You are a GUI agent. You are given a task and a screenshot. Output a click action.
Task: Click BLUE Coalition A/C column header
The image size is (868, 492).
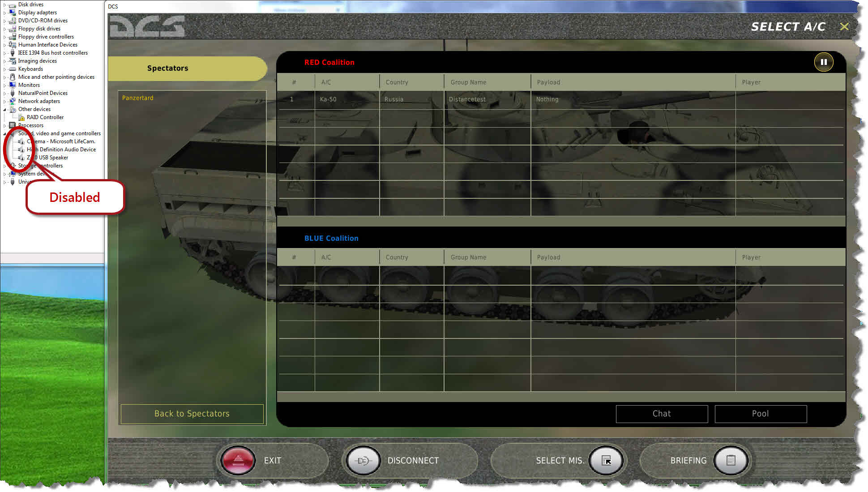[x=347, y=257]
